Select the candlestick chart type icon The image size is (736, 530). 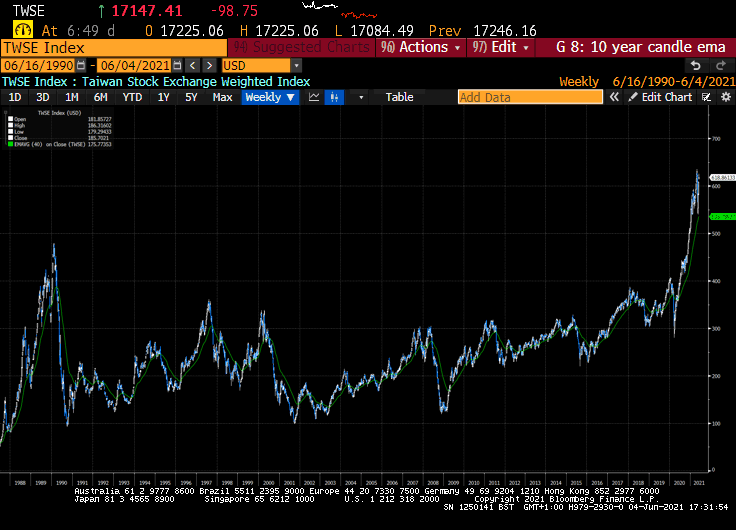pyautogui.click(x=334, y=97)
